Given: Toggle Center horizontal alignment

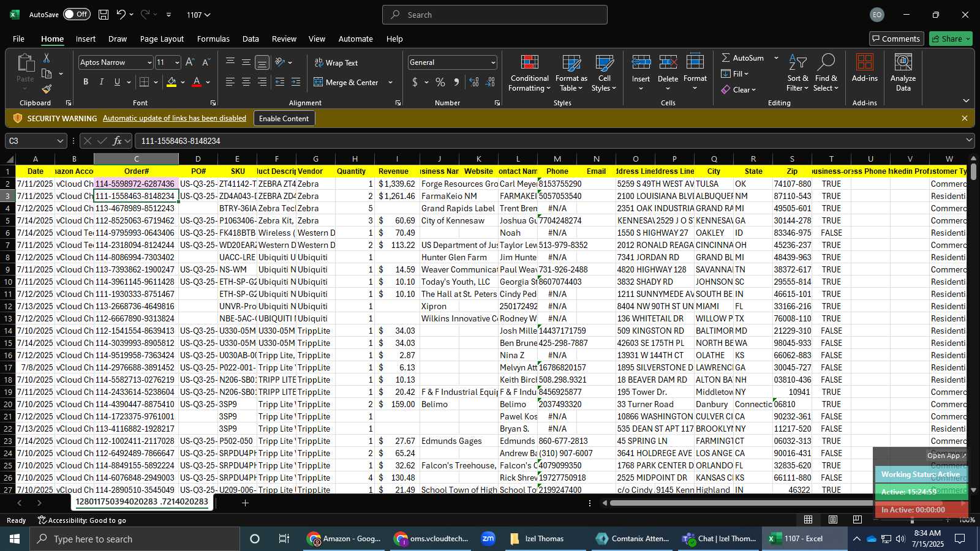Looking at the screenshot, I should pyautogui.click(x=246, y=82).
